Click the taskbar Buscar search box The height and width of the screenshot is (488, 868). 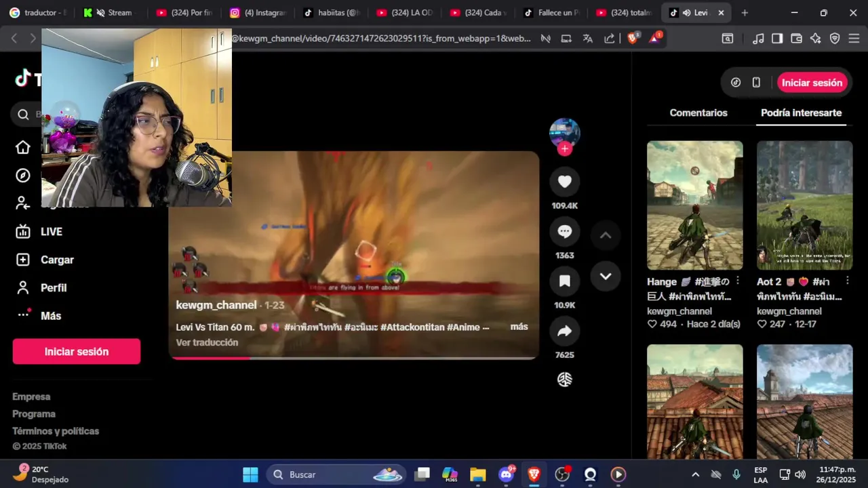(x=337, y=474)
